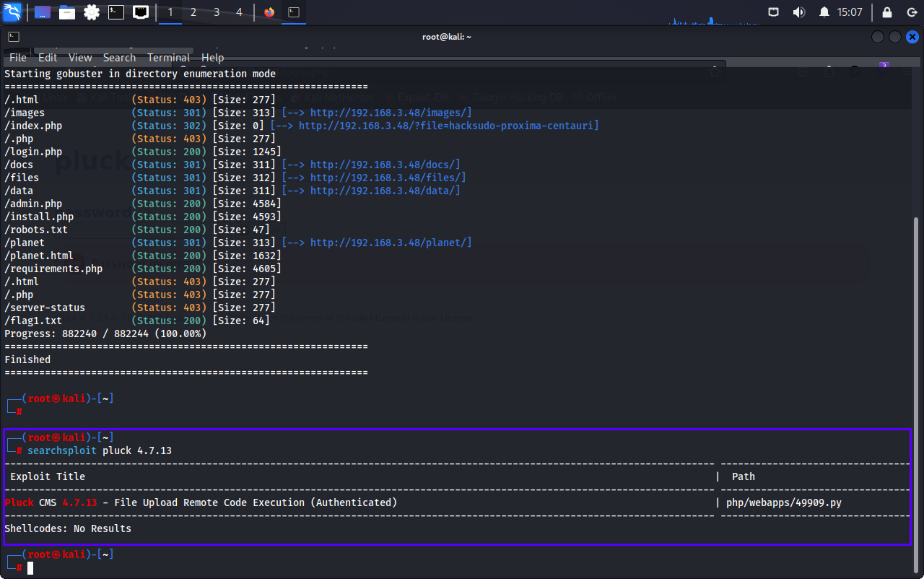Switch to workspace 3
This screenshot has width=924, height=579.
(x=217, y=12)
